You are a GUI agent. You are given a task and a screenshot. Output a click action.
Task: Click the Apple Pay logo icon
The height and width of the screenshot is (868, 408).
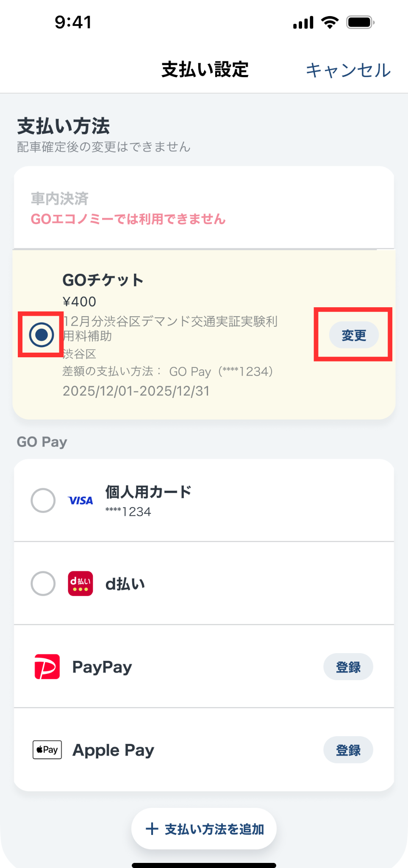pyautogui.click(x=47, y=750)
